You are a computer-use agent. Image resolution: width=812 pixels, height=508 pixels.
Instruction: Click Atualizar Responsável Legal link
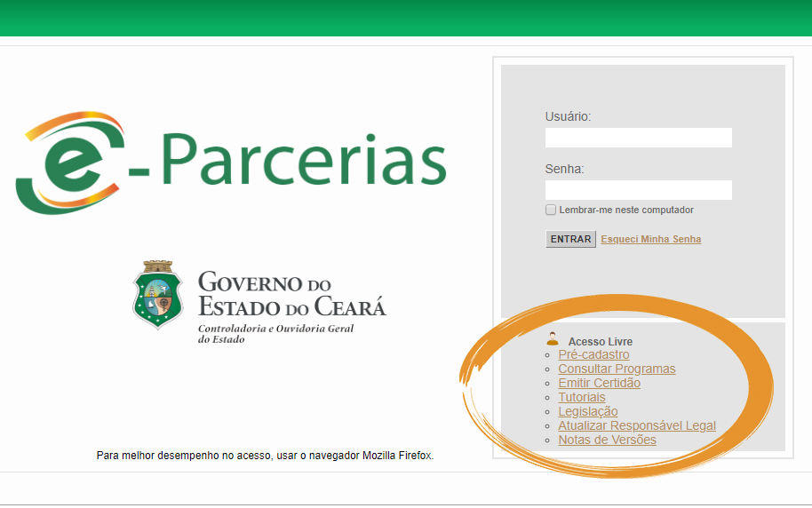(x=637, y=425)
